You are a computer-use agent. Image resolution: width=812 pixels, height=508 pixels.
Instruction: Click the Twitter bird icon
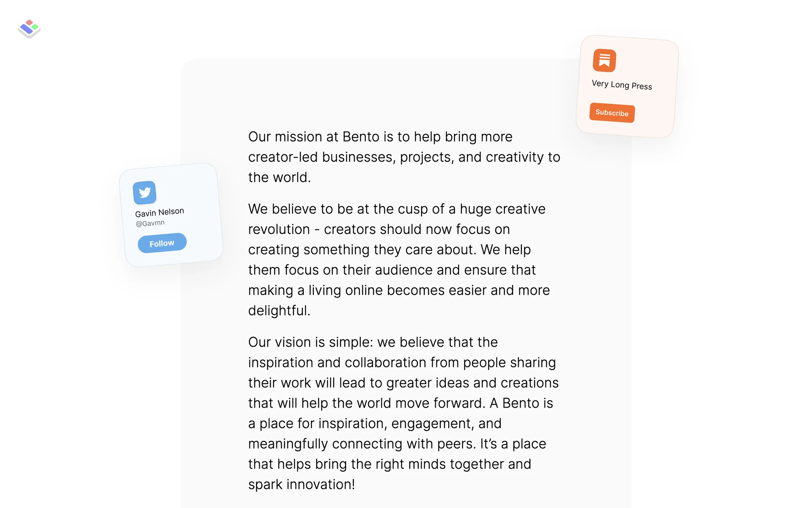145,193
